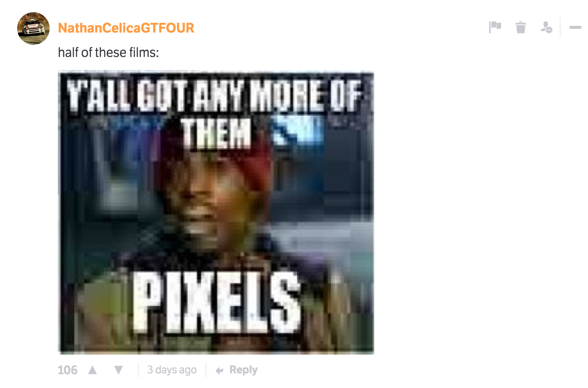The height and width of the screenshot is (388, 588).
Task: View the 106 vote count details
Action: coord(67,370)
